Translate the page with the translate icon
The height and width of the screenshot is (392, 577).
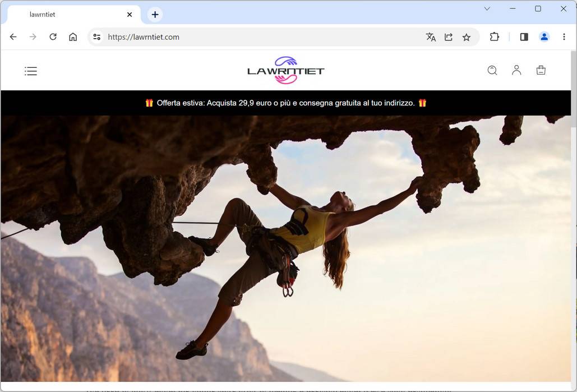[430, 36]
